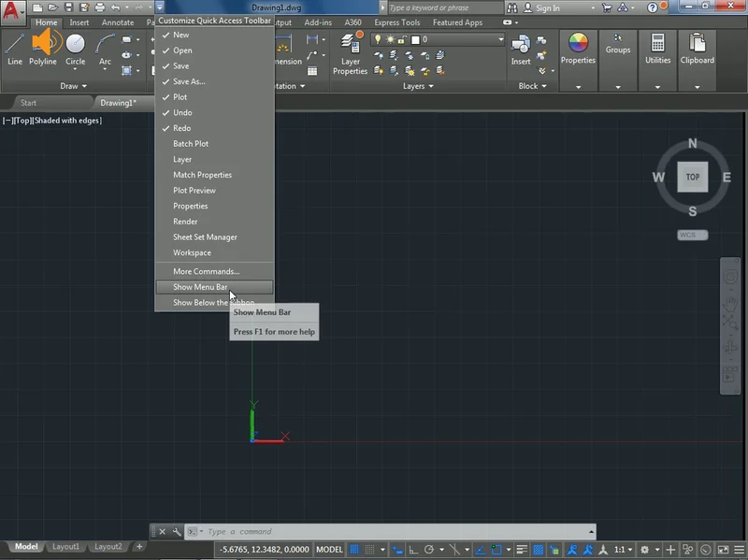Screen dimensions: 748x560
Task: Uncheck Plot in the Quick Access customization menu
Action: coord(180,96)
